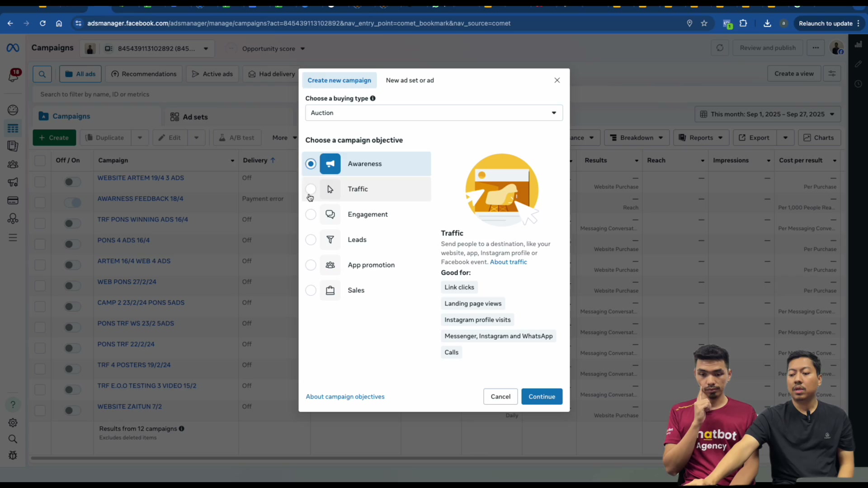Image resolution: width=868 pixels, height=488 pixels.
Task: Open the three-dots more options button
Action: pos(816,48)
